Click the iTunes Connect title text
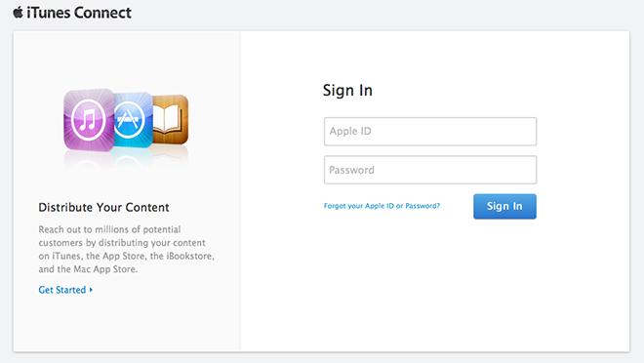644x363 pixels. point(79,13)
